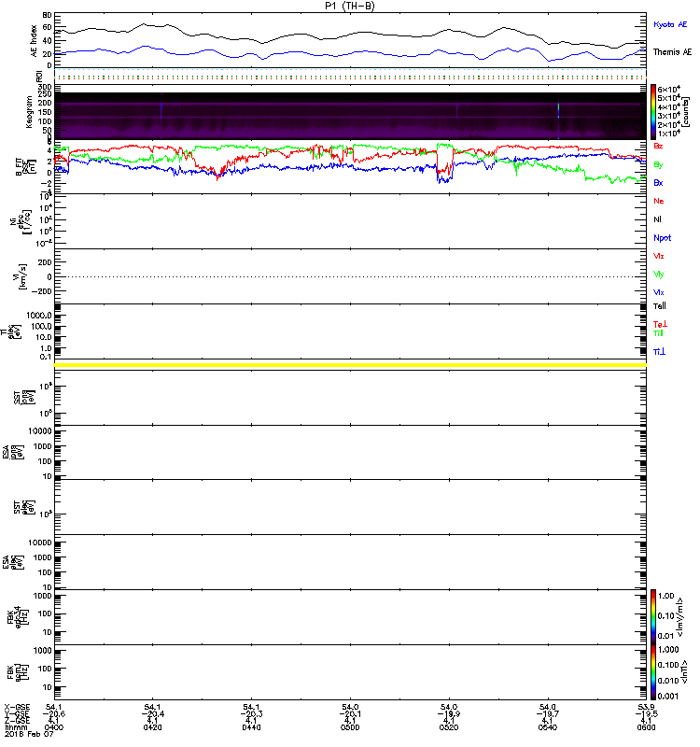Click the date label 2018 Feb 07
The width and height of the screenshot is (700, 747).
click(x=29, y=734)
